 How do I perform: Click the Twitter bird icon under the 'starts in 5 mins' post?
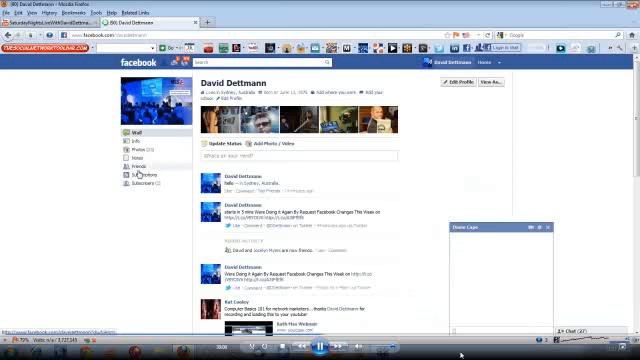[x=228, y=225]
